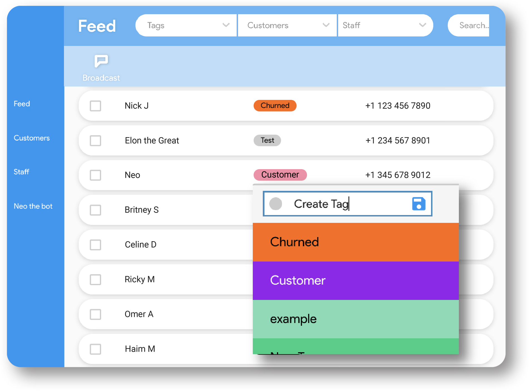This screenshot has height=392, width=532.
Task: Enable the Britney S checkbox
Action: (x=95, y=210)
